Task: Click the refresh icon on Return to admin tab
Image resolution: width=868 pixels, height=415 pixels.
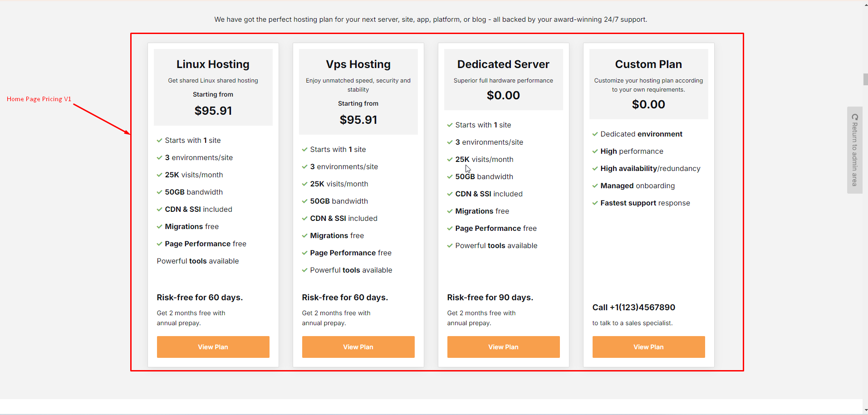Action: 855,117
